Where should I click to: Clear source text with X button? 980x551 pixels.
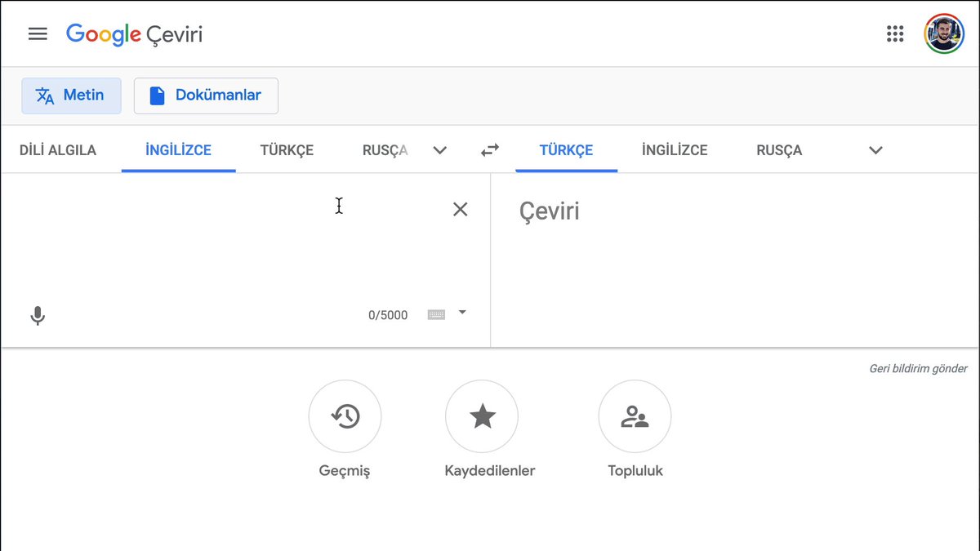tap(461, 210)
